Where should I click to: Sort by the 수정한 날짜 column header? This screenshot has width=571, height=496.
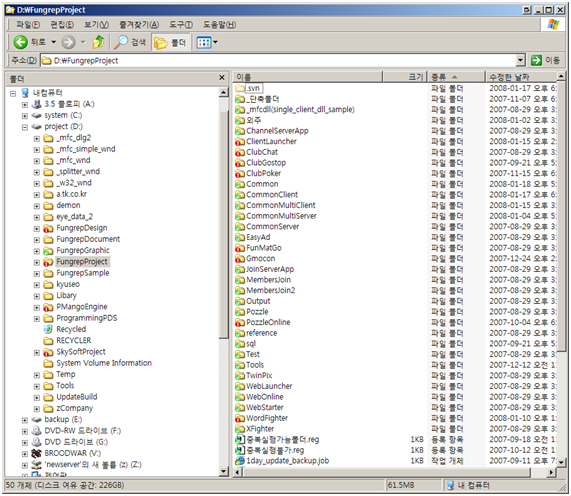(x=521, y=77)
